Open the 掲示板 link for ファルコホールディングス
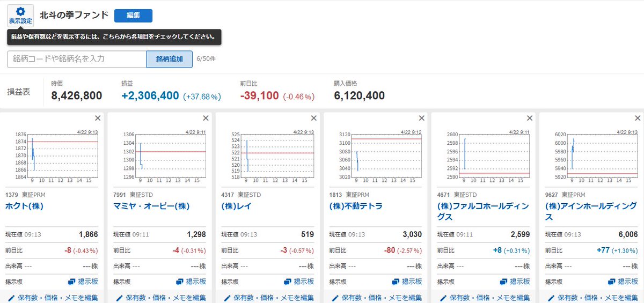 coord(514,282)
